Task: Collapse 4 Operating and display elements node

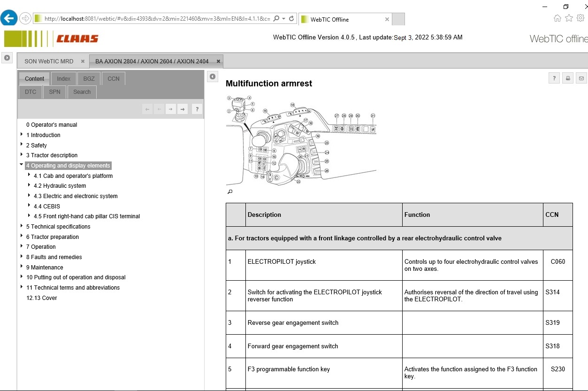Action: [22, 165]
